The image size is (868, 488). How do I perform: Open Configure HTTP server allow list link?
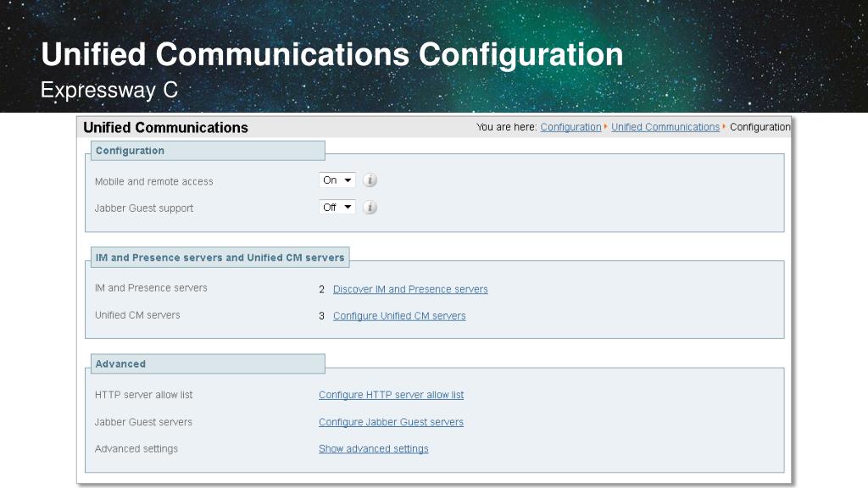point(392,395)
